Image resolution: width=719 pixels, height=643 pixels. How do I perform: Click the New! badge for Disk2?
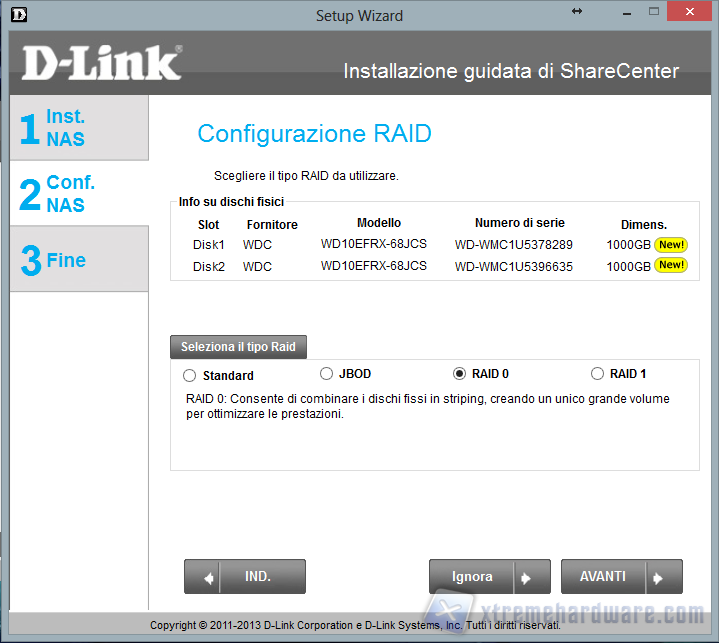(x=671, y=265)
